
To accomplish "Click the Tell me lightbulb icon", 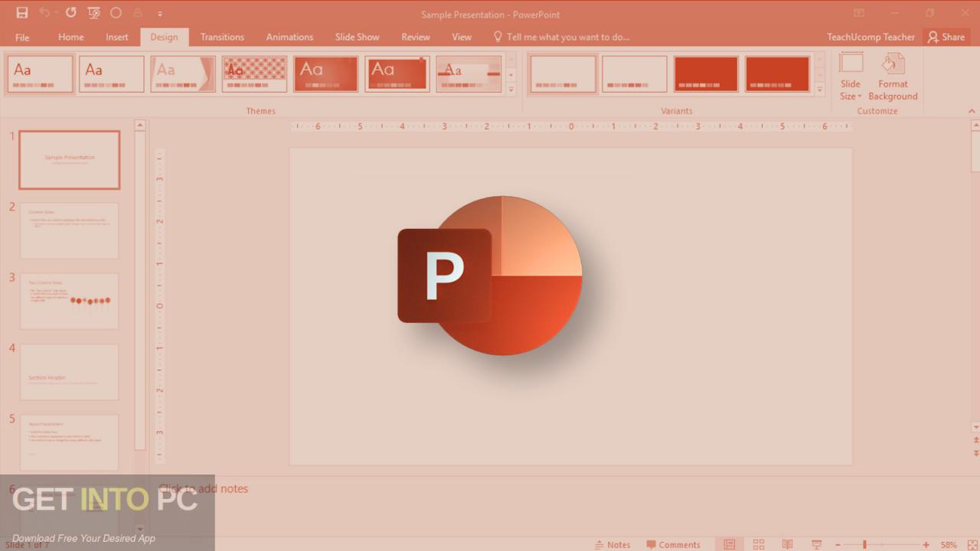I will pyautogui.click(x=498, y=37).
